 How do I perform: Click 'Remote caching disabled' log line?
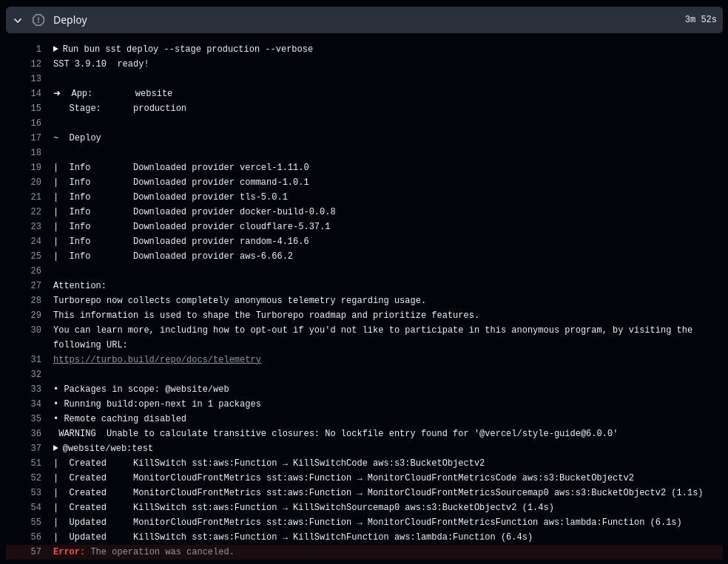(x=120, y=419)
